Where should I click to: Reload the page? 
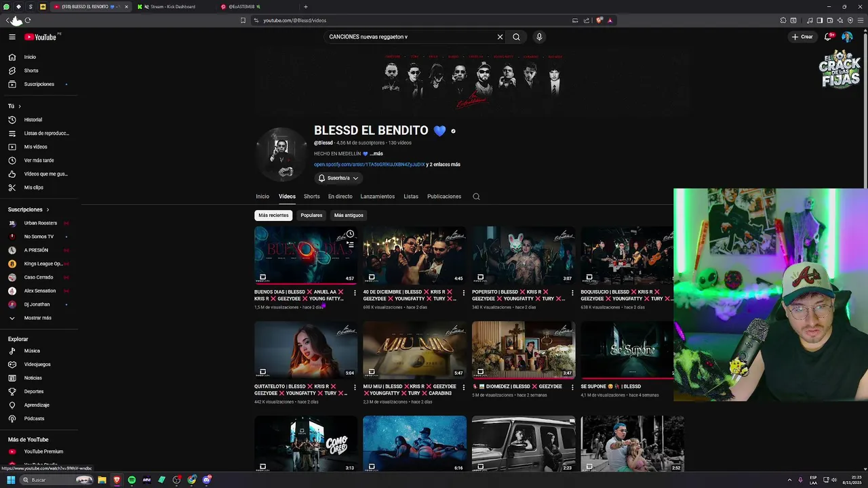[28, 20]
